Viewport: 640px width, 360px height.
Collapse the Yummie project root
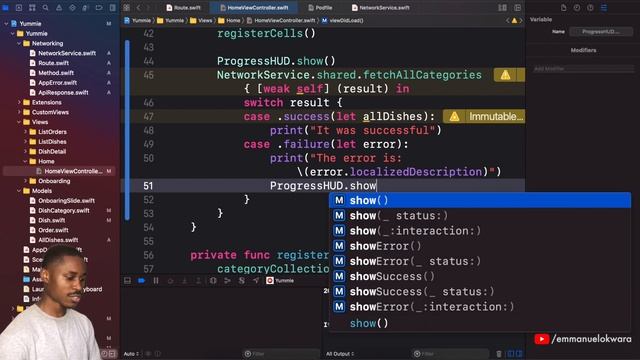[6, 24]
